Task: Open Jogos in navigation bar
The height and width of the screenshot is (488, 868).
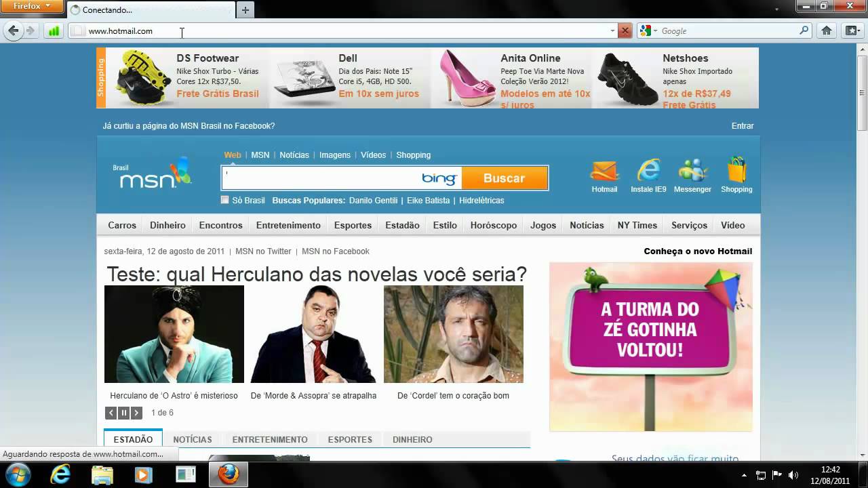Action: pyautogui.click(x=543, y=225)
